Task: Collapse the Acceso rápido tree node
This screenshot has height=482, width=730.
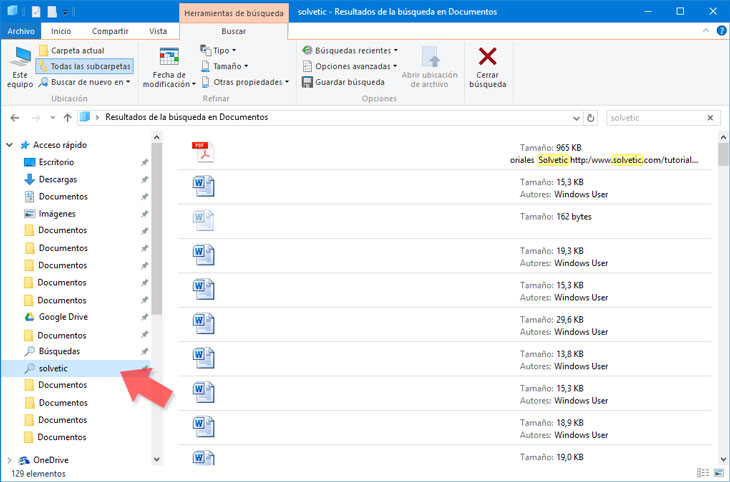Action: click(x=9, y=145)
